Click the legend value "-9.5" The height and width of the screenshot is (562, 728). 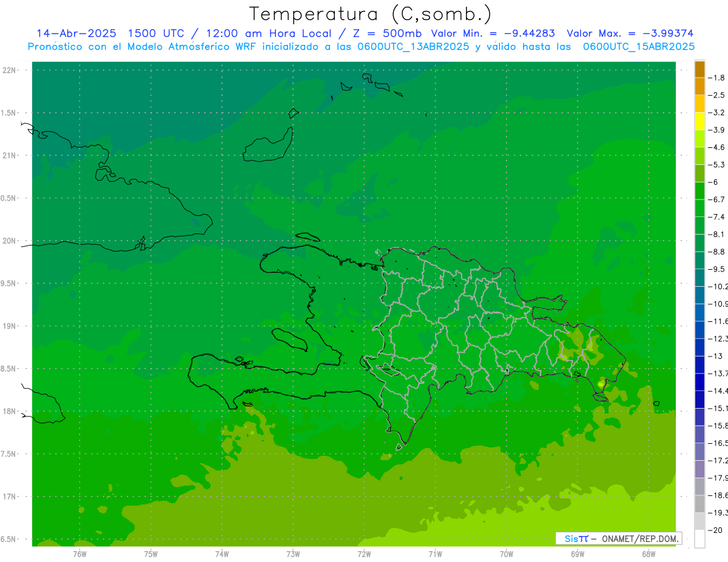pyautogui.click(x=716, y=269)
